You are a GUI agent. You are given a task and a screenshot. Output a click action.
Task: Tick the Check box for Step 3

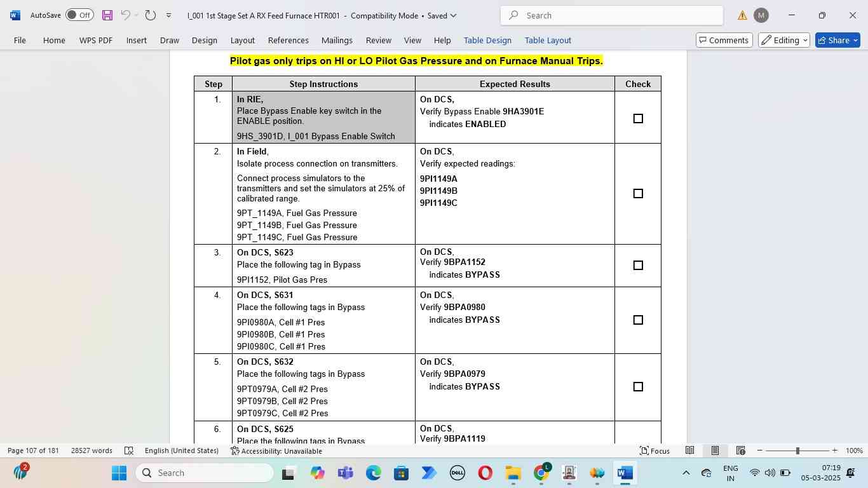pos(638,266)
